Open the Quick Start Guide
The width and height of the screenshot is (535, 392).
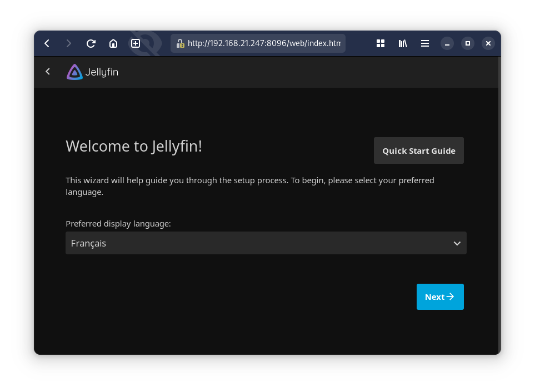[419, 150]
